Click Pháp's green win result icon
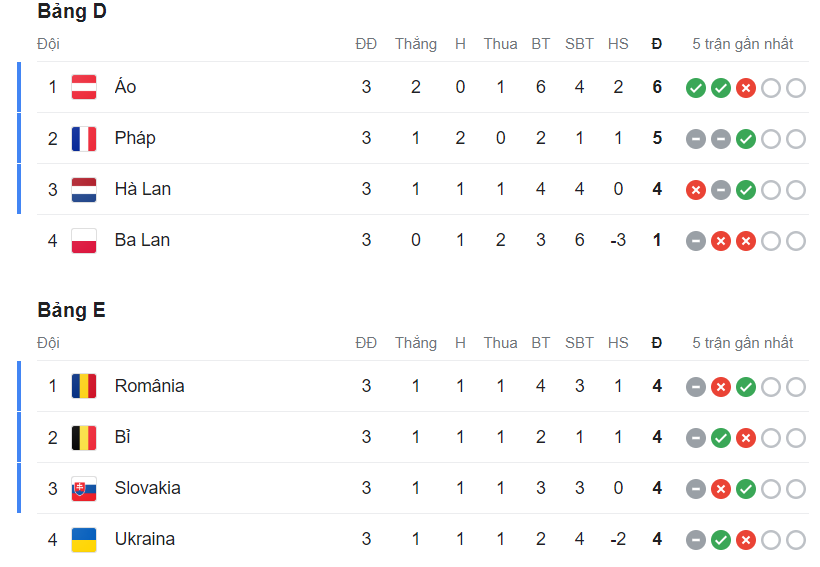The width and height of the screenshot is (820, 567). [746, 139]
